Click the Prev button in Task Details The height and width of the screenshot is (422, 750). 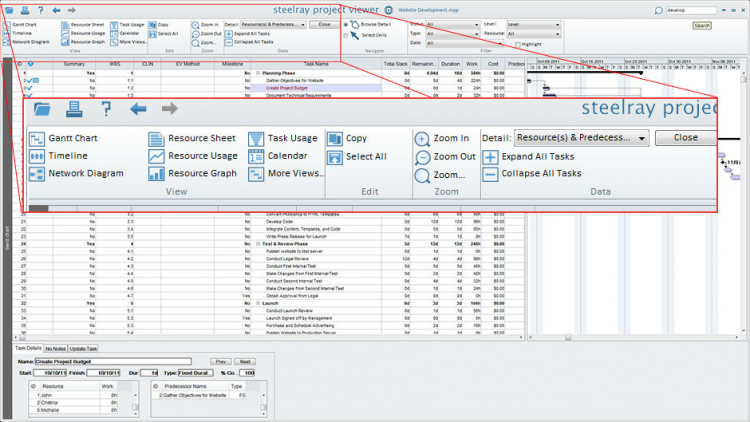tap(221, 362)
